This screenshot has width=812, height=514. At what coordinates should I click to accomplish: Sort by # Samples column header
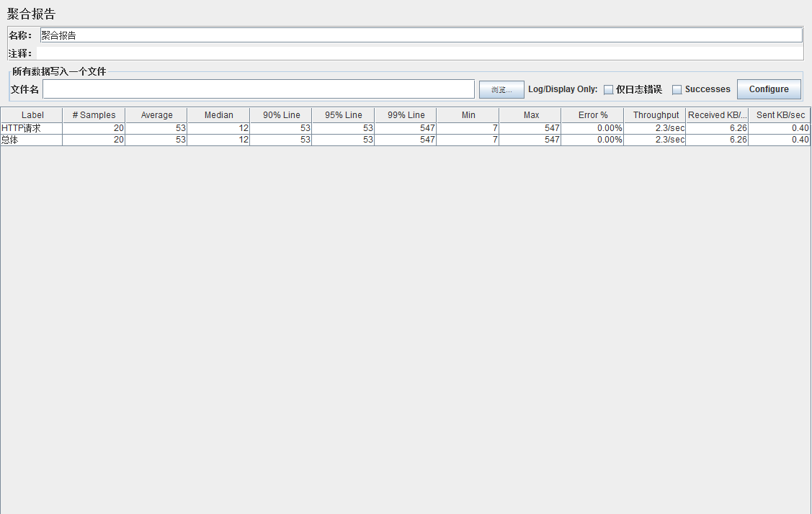pos(94,115)
